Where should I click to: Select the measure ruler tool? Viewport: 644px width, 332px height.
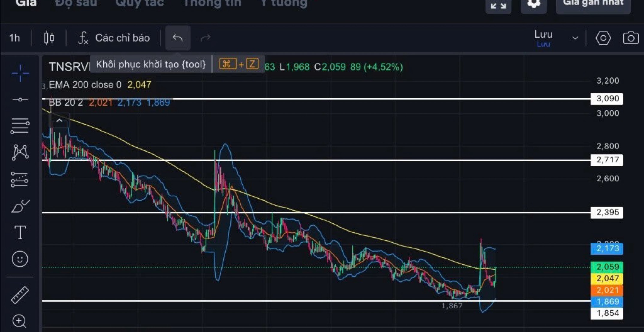(x=20, y=302)
